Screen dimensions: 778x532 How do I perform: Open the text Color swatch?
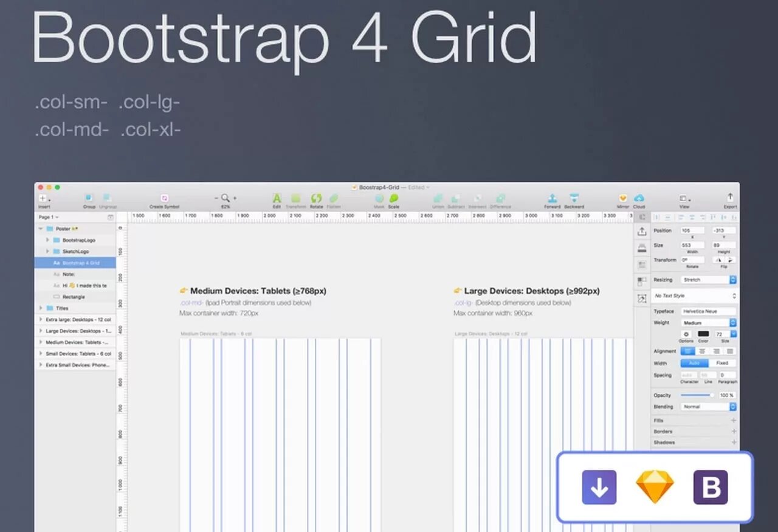[x=703, y=334]
